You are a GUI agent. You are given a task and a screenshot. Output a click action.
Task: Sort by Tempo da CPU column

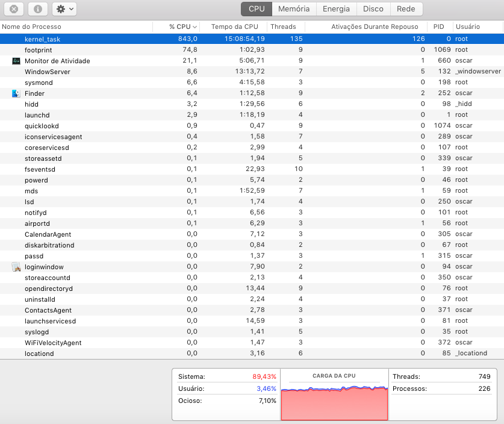(x=234, y=26)
